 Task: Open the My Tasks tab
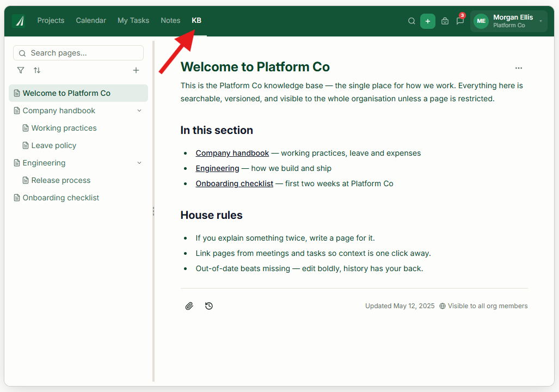[x=133, y=20]
